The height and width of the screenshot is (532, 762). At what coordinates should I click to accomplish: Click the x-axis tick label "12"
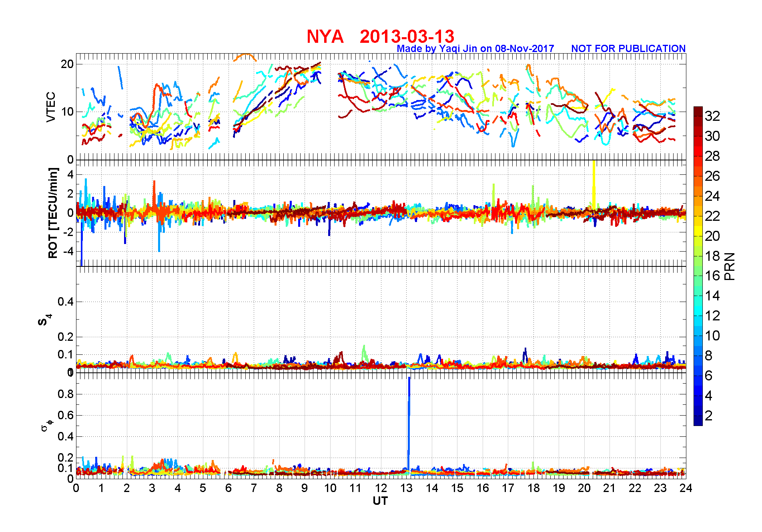click(381, 488)
